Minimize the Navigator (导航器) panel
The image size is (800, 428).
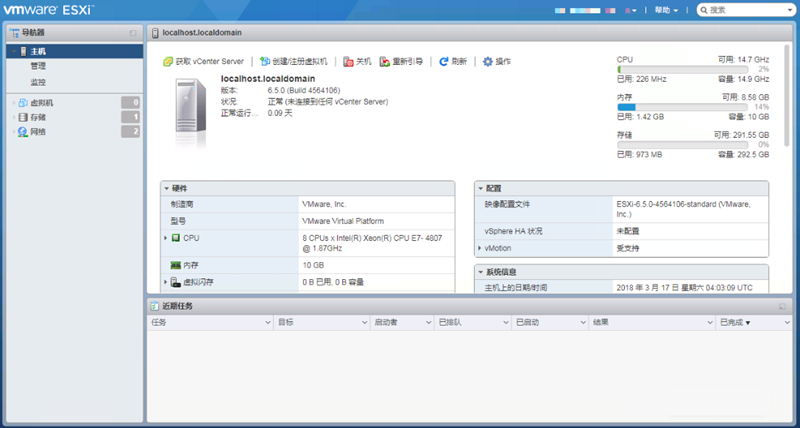click(133, 33)
